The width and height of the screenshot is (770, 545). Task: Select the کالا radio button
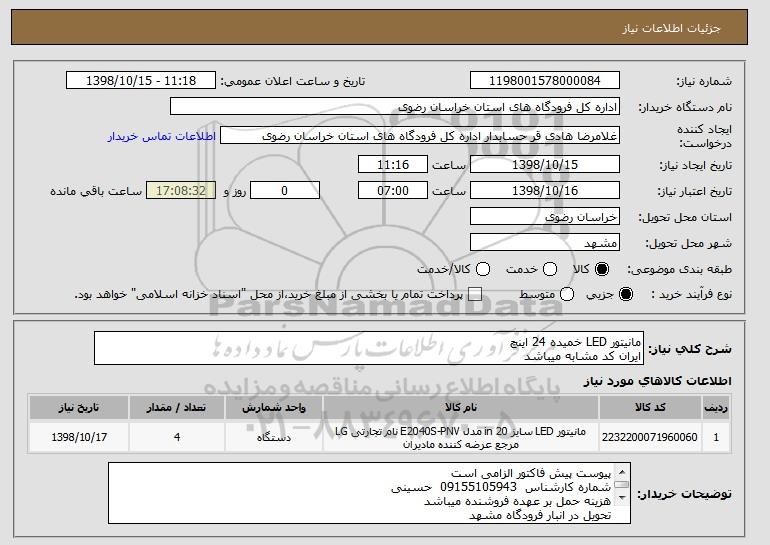tap(602, 269)
